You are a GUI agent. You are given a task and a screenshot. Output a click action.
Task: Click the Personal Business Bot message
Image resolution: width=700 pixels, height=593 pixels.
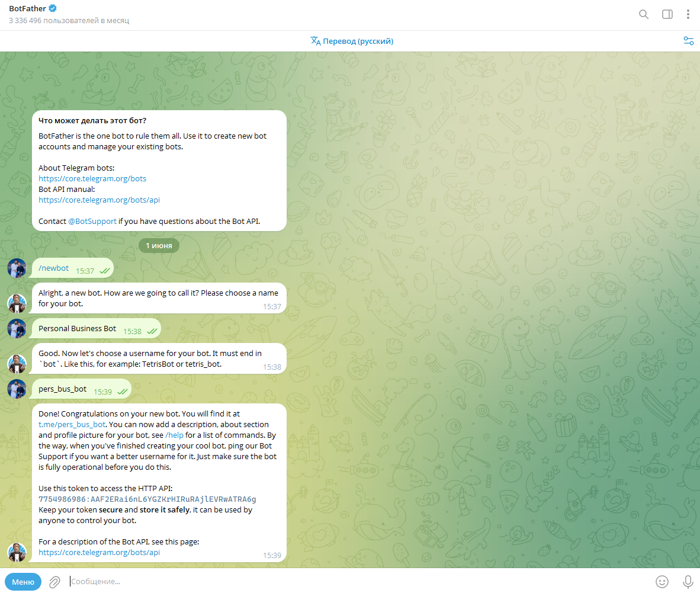point(97,329)
